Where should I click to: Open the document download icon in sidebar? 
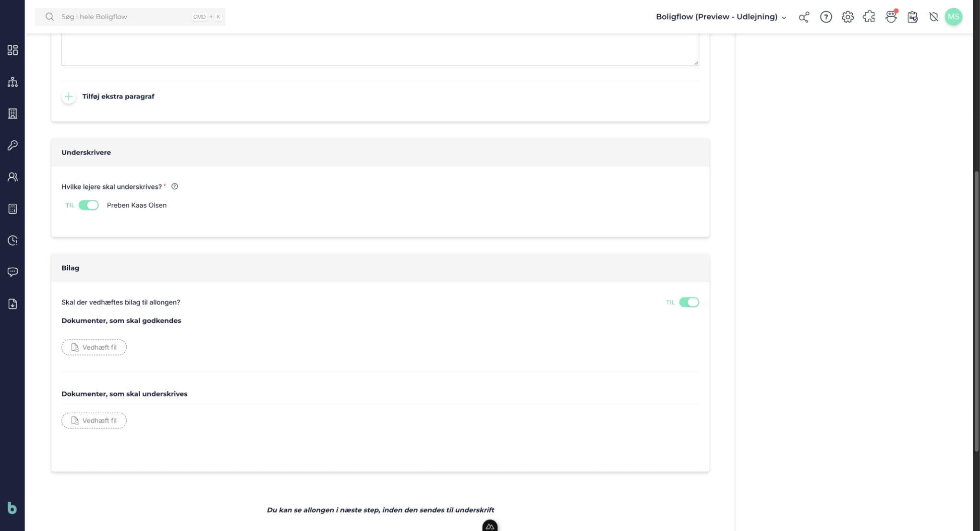point(12,304)
